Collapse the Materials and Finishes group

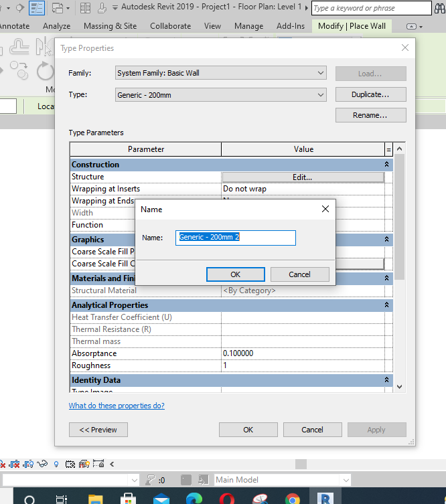click(x=386, y=278)
